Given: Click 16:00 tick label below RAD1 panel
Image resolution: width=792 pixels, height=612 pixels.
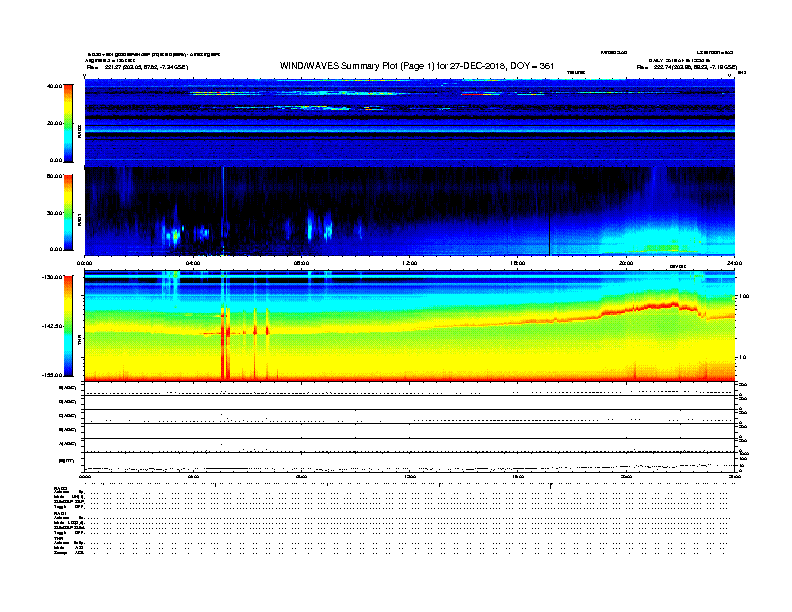Looking at the screenshot, I should [518, 263].
